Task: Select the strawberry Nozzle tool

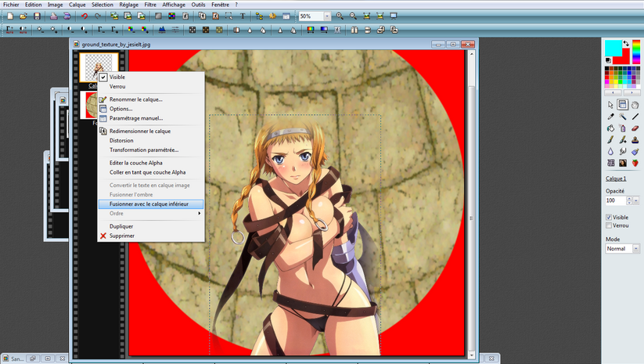Action: [x=635, y=163]
